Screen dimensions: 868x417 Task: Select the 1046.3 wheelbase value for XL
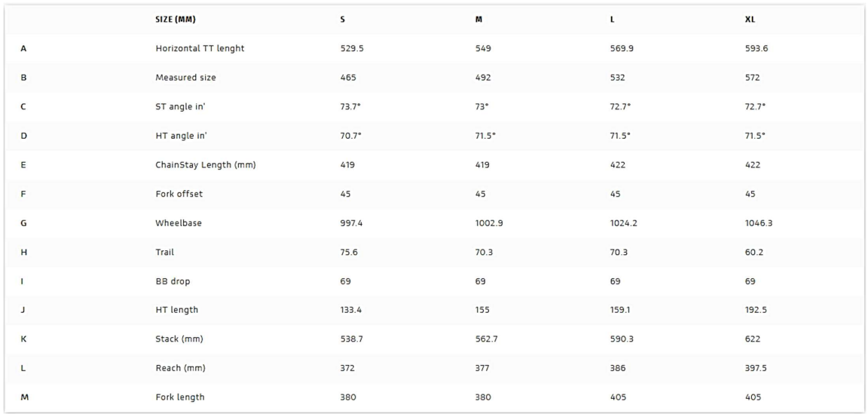pyautogui.click(x=759, y=223)
